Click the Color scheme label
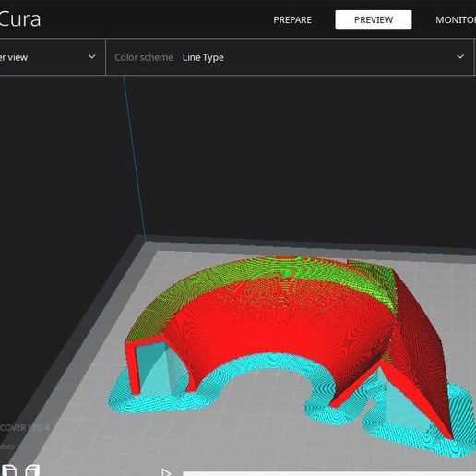Viewport: 476px width, 476px height. point(144,57)
